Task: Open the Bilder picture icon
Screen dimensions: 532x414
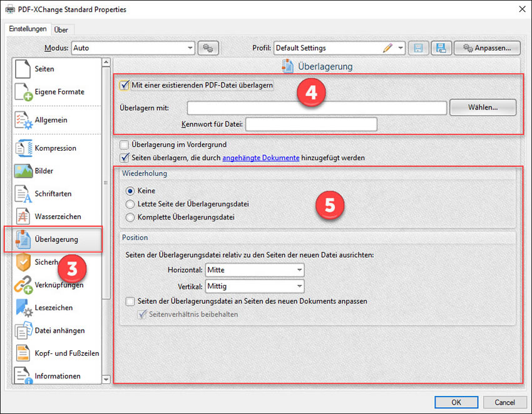Action: [x=23, y=171]
